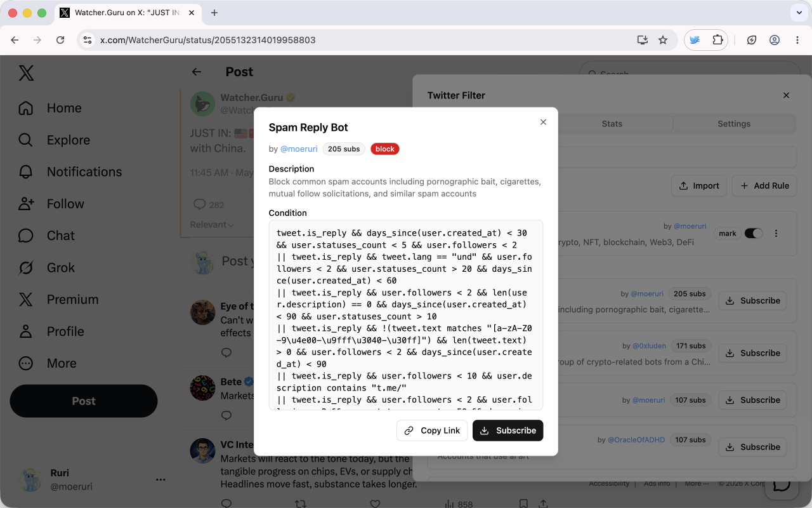Open the crypto rule three-dot menu
This screenshot has width=812, height=508.
(x=776, y=234)
